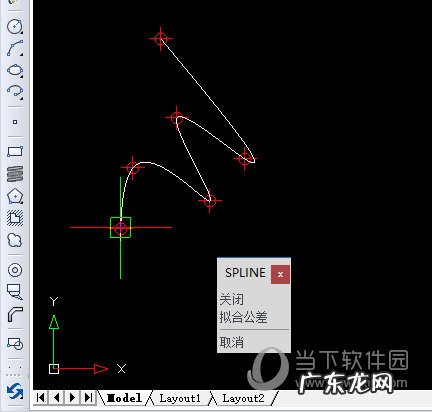The image size is (432, 412).
Task: Switch to the Layout2 tab
Action: coord(243,398)
